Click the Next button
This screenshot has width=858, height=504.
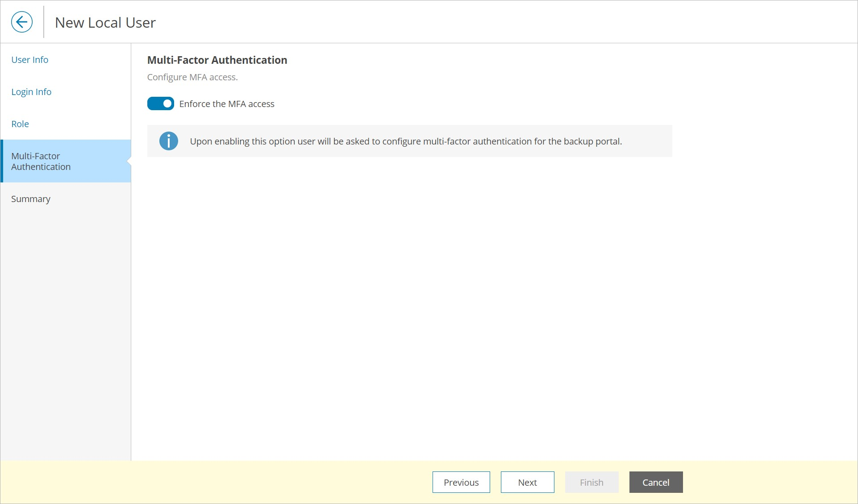tap(527, 482)
